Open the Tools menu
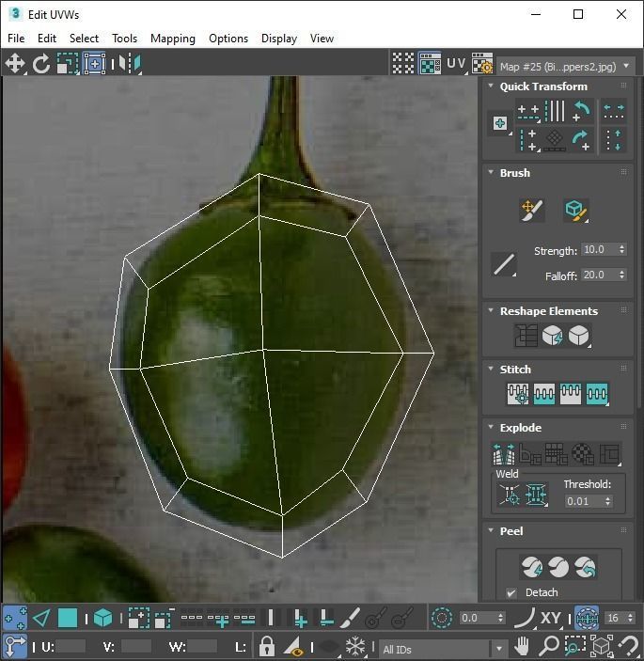This screenshot has width=644, height=661. click(x=124, y=39)
